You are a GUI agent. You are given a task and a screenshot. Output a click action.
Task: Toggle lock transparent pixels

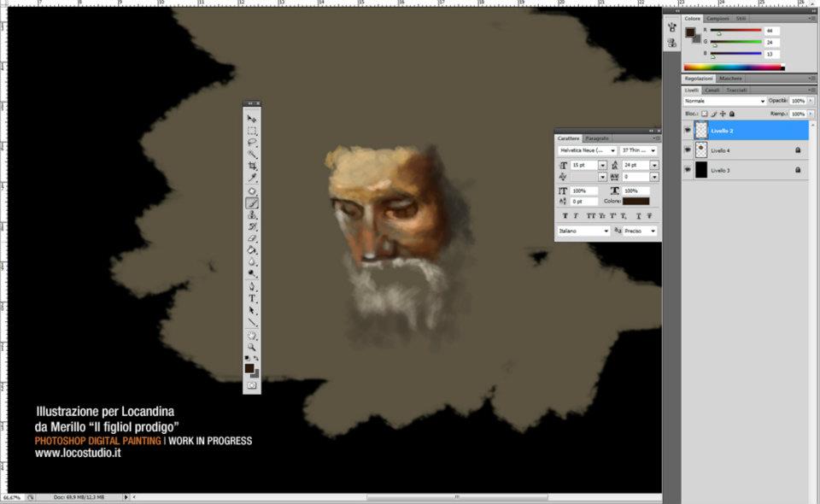click(x=705, y=114)
